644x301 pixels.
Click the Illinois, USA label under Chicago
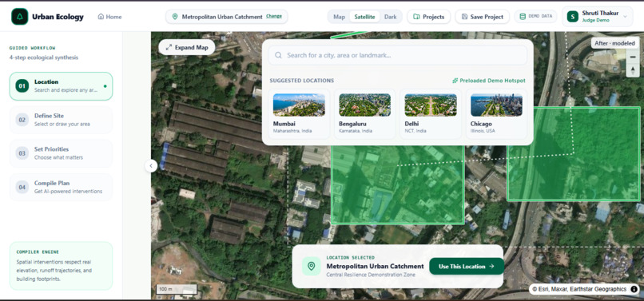[x=483, y=131]
